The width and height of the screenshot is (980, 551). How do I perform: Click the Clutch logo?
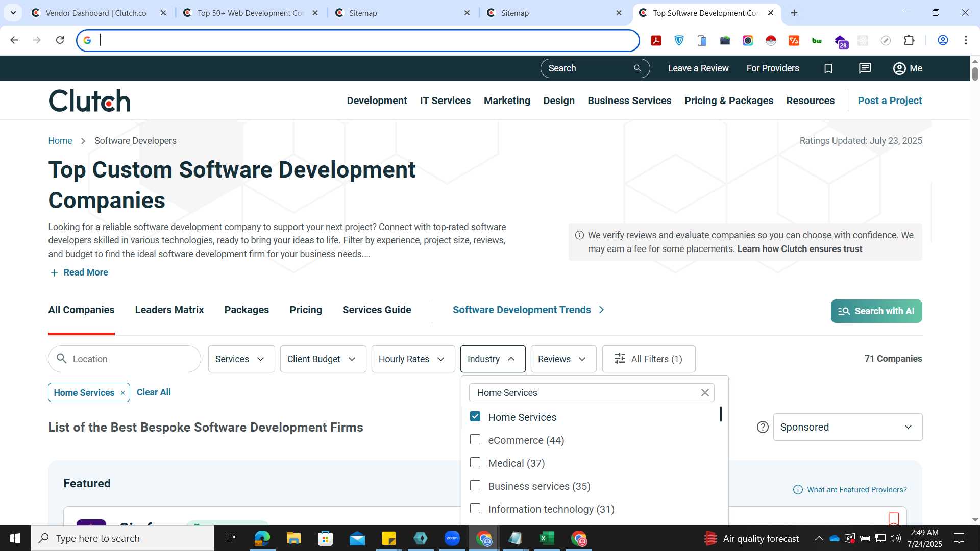tap(89, 101)
